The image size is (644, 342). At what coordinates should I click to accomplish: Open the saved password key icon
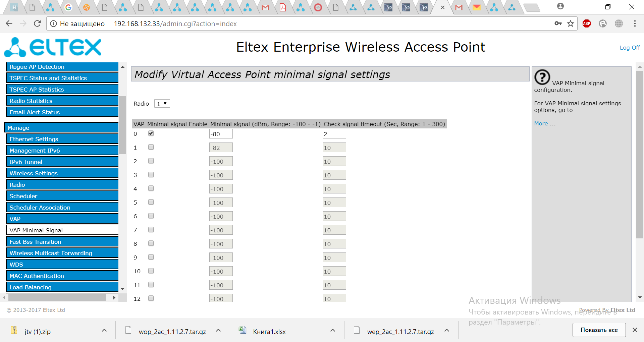[558, 23]
